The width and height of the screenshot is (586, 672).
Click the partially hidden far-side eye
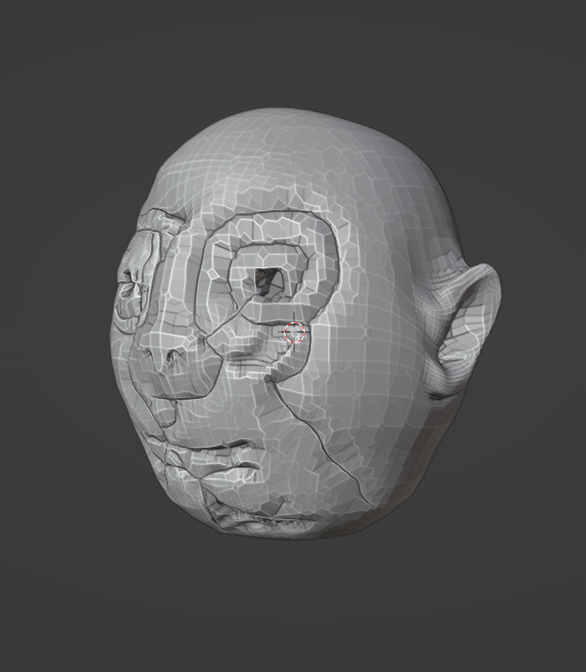tap(131, 291)
